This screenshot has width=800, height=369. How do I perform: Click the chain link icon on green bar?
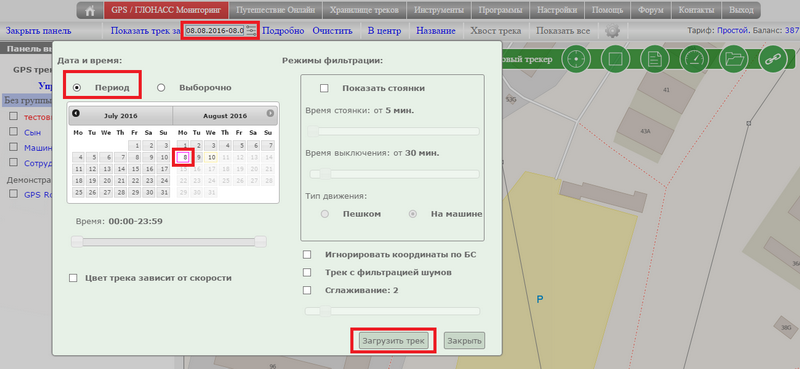pos(773,59)
